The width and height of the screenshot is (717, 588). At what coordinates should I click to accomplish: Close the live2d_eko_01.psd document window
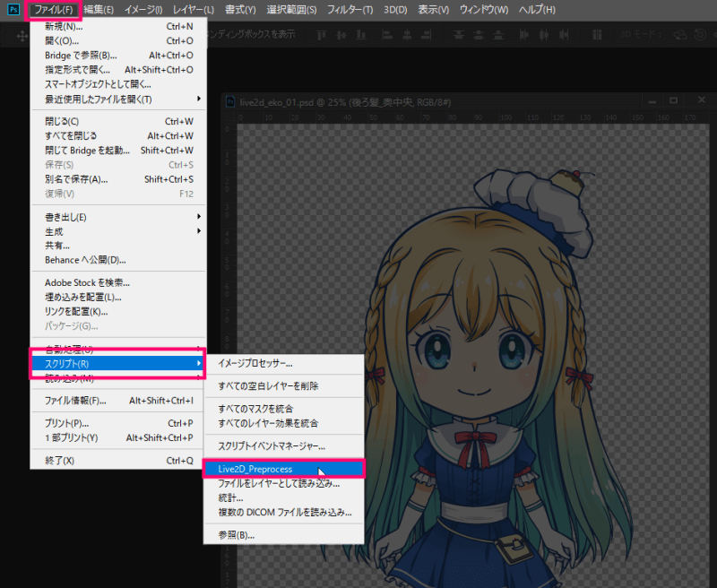pos(702,99)
